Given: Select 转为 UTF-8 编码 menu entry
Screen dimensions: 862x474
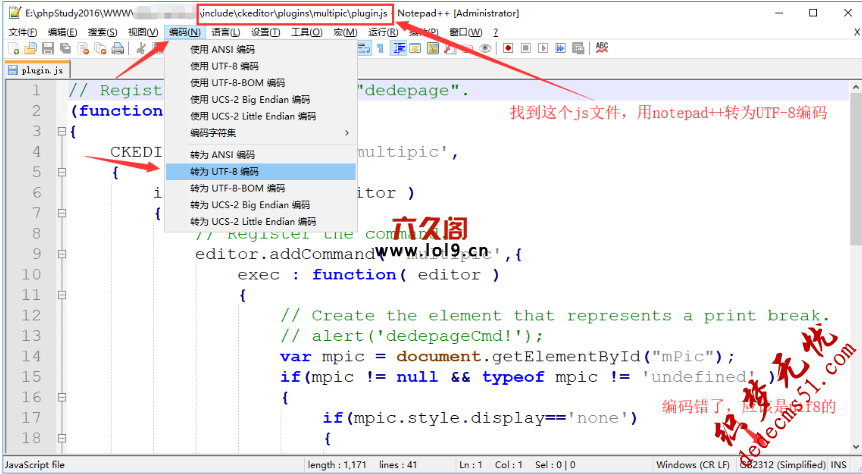Looking at the screenshot, I should click(223, 172).
